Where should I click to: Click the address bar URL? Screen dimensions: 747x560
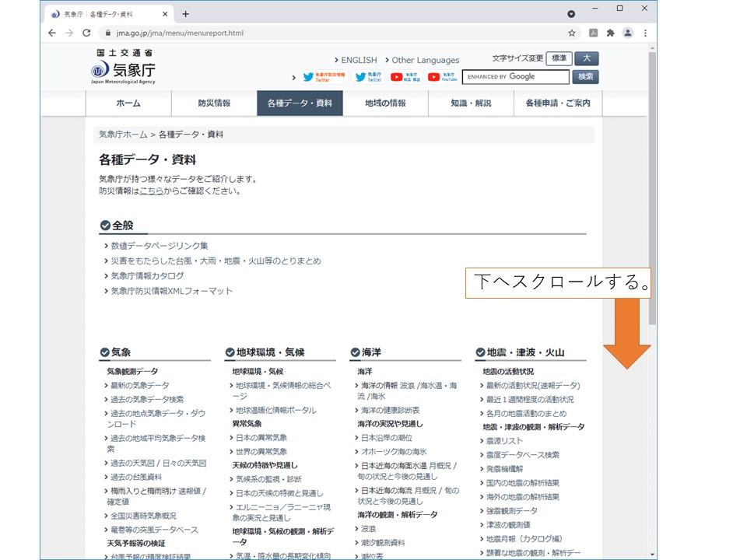point(180,33)
